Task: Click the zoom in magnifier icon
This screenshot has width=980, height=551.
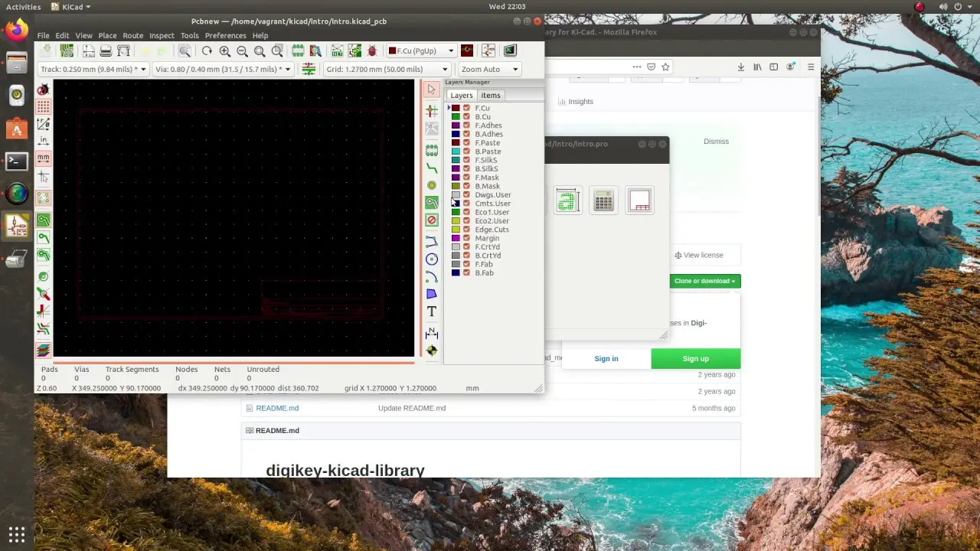Action: (x=224, y=51)
